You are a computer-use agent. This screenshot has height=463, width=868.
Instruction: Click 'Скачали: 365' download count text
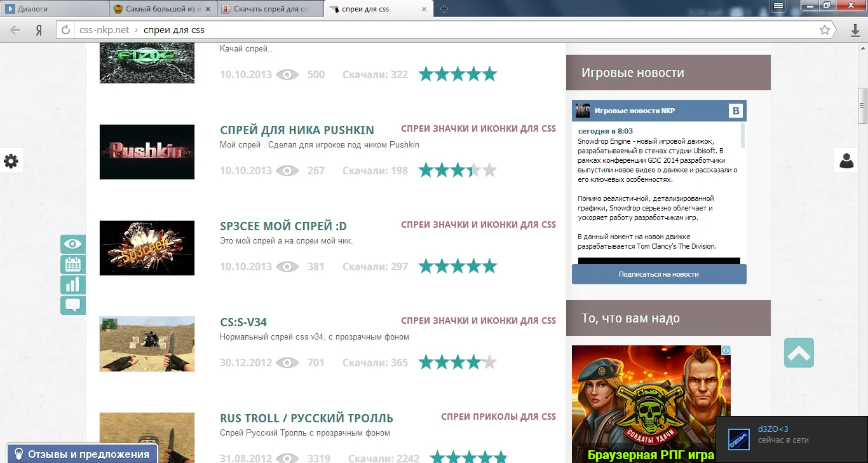pos(375,363)
